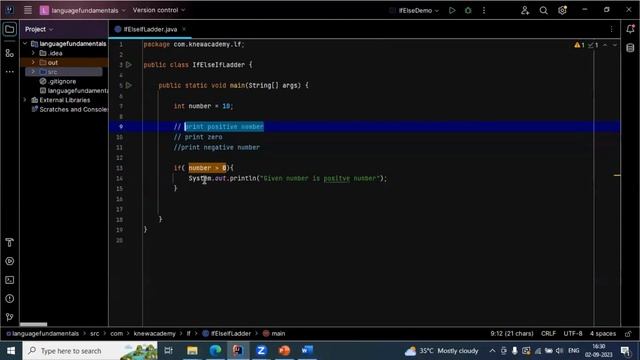This screenshot has width=640, height=360.
Task: Click src breadcrumb
Action: (x=95, y=333)
